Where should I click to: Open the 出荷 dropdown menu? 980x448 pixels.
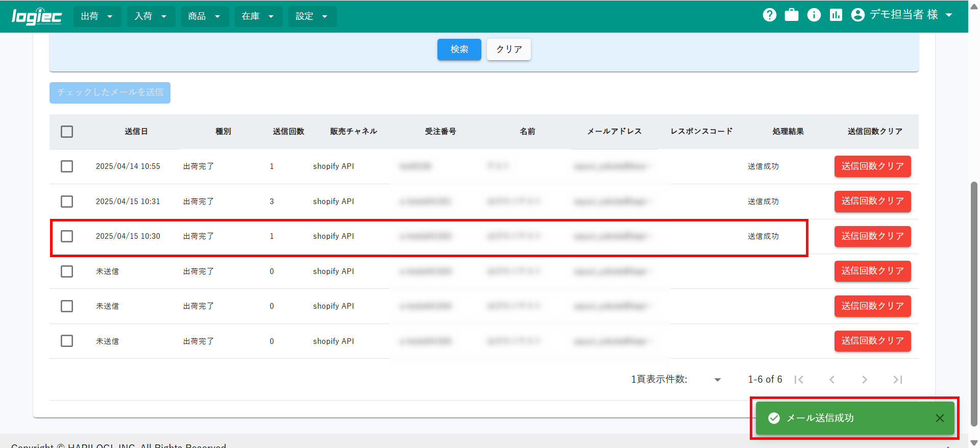coord(97,16)
